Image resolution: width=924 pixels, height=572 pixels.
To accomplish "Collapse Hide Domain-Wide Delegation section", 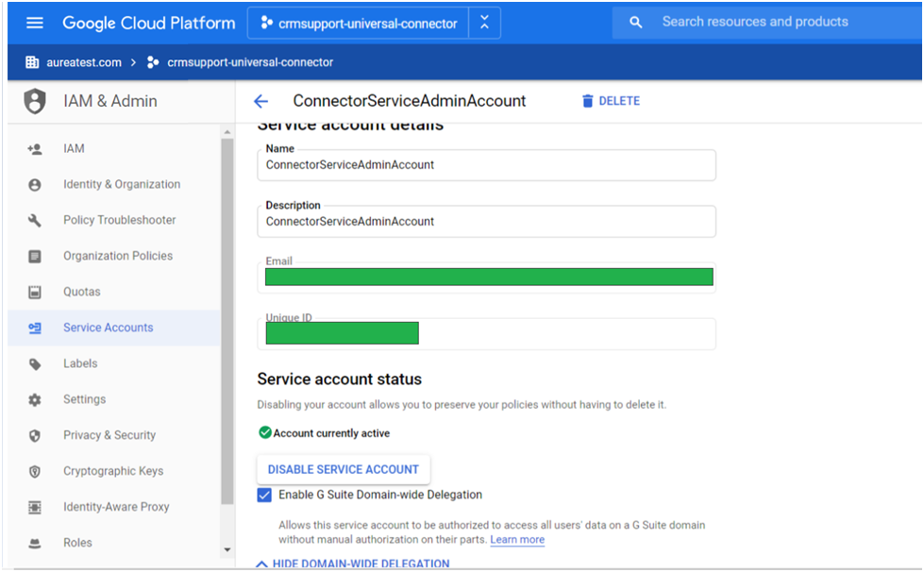I will pos(353,564).
